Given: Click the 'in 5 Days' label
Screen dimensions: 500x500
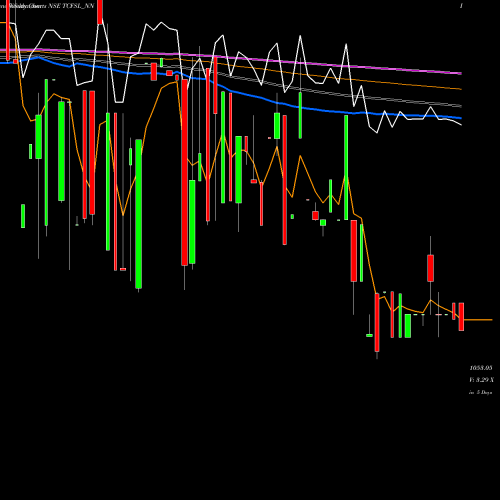Looking at the screenshot, I should (480, 392).
